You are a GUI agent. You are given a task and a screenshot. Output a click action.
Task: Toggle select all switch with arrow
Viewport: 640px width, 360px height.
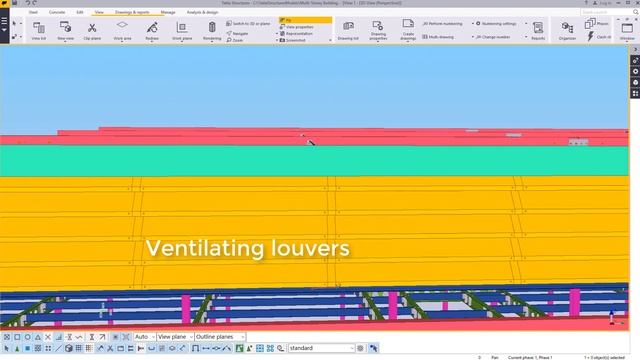(x=7, y=348)
